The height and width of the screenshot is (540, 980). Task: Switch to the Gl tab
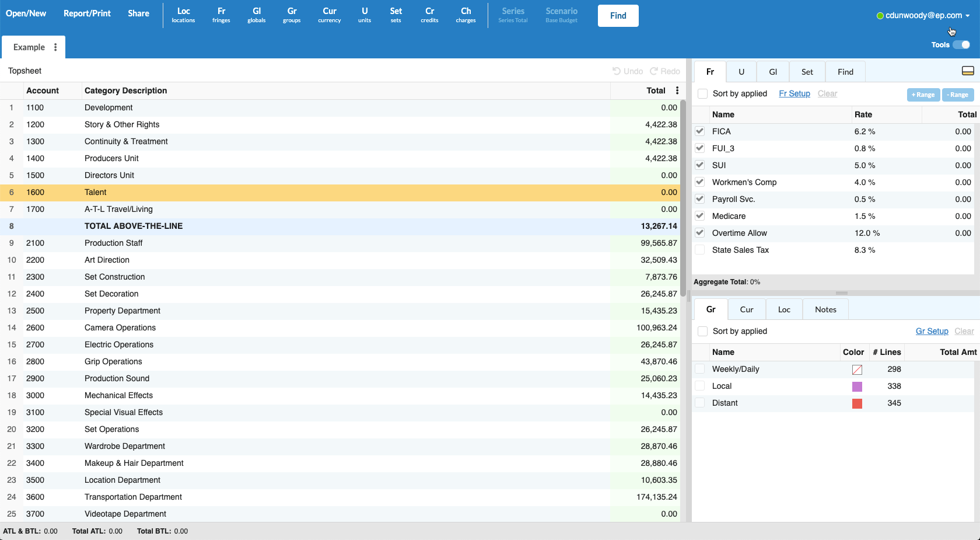[773, 72]
